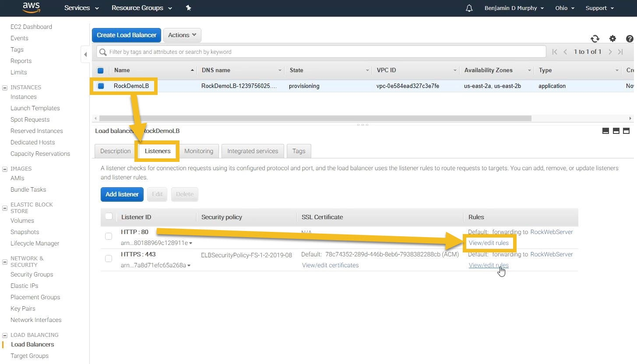Open the Ohio region dropdown
This screenshot has height=364, width=637.
(565, 8)
